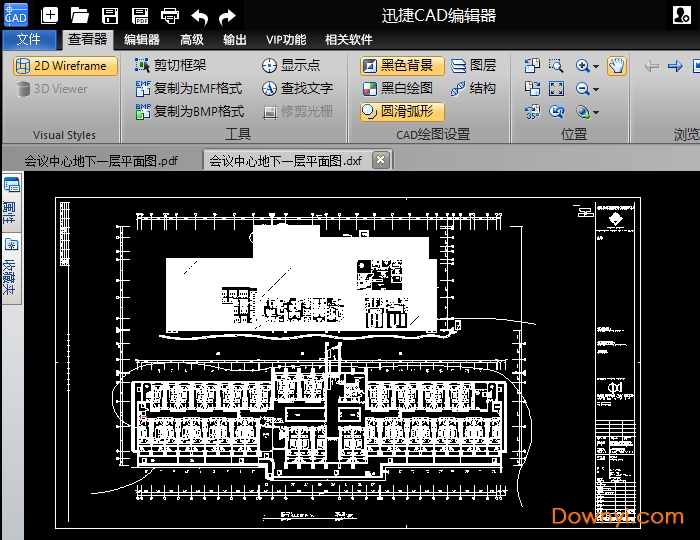Switch to 会议中心地下一层平面图.pdf document tab
Screen dimensions: 700x540
coord(100,160)
